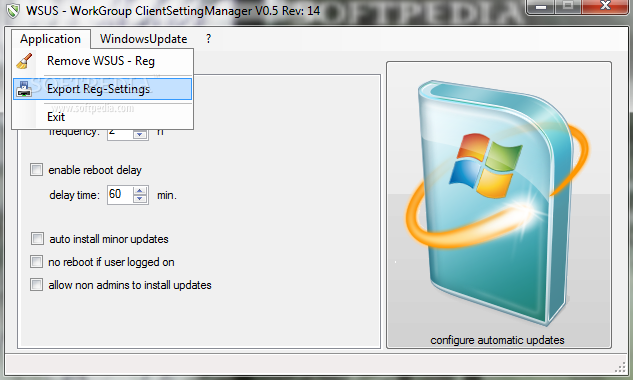Decrease frequency value with down arrow
The height and width of the screenshot is (380, 633).
coord(140,134)
